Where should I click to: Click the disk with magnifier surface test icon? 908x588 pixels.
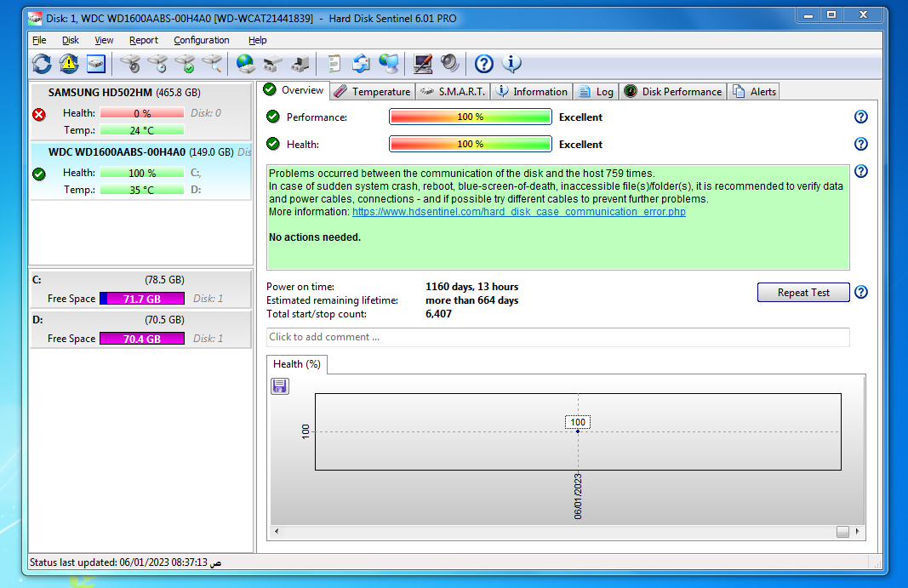click(x=213, y=64)
